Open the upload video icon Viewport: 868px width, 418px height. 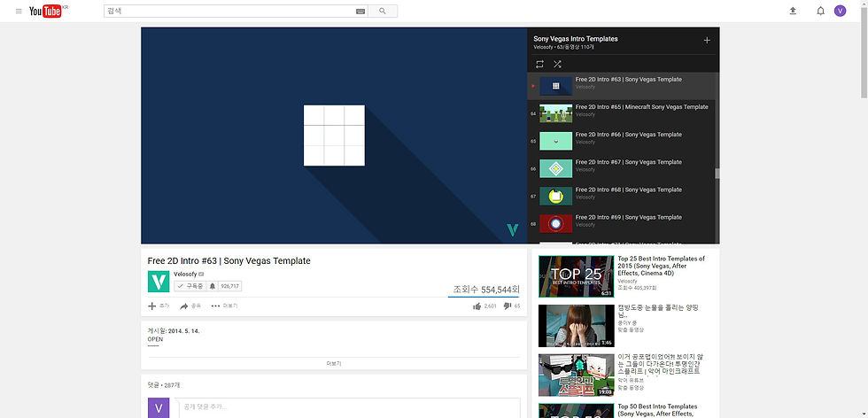tap(793, 12)
